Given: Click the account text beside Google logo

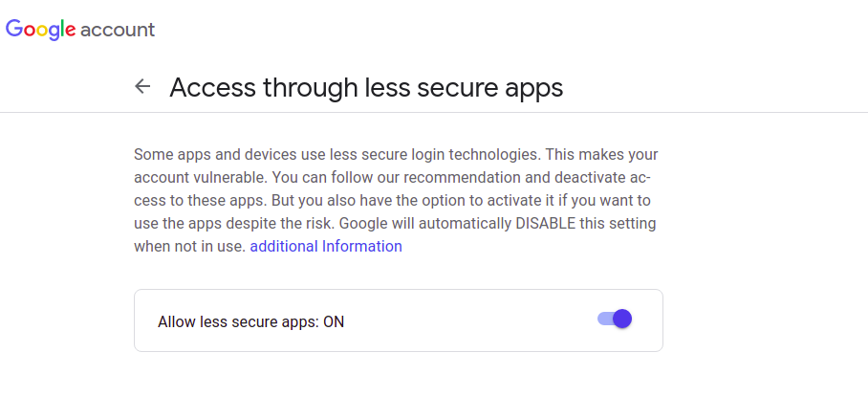Looking at the screenshot, I should [x=118, y=30].
